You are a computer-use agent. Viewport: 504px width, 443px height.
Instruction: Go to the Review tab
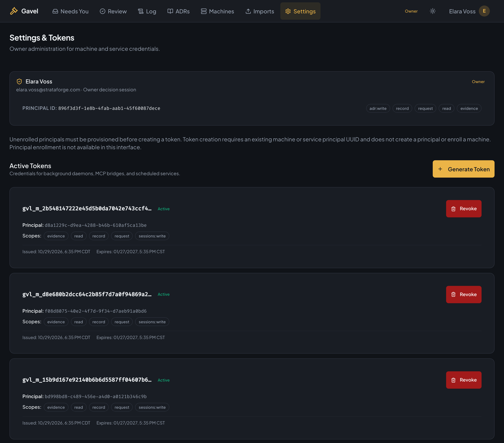click(113, 11)
